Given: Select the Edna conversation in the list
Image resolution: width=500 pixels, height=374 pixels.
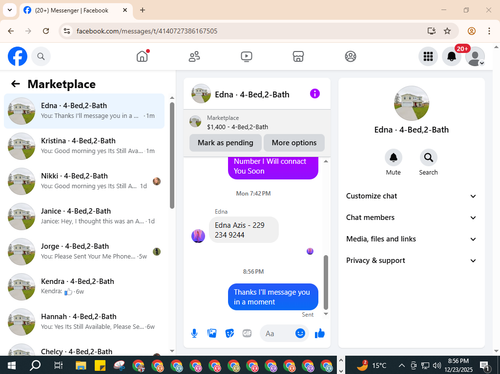Looking at the screenshot, I should coord(84,111).
